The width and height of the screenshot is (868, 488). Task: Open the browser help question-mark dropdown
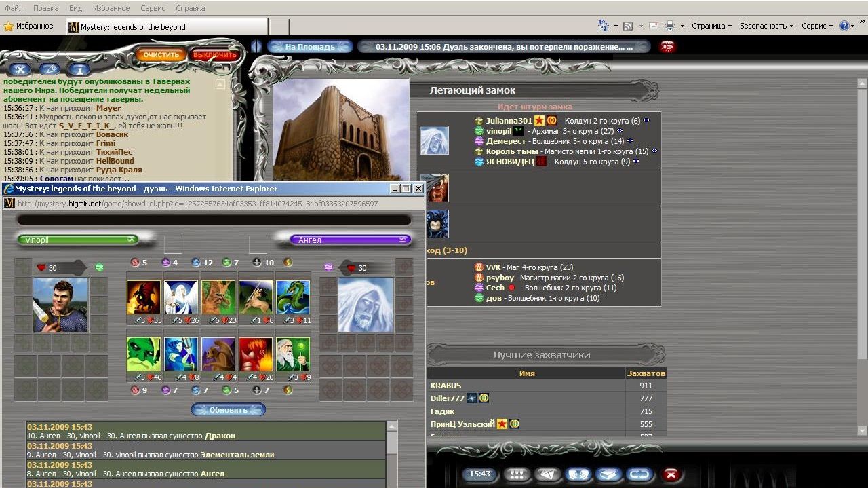click(x=848, y=26)
